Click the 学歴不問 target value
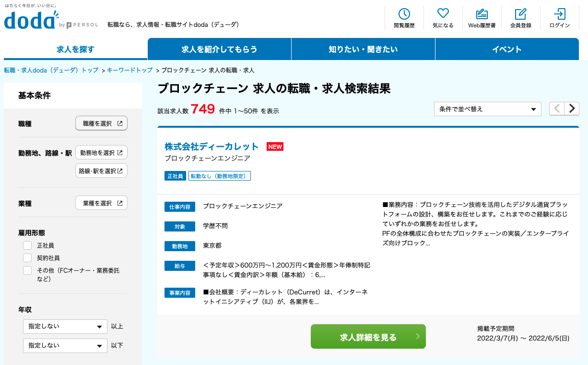The width and height of the screenshot is (588, 365). coord(215,226)
